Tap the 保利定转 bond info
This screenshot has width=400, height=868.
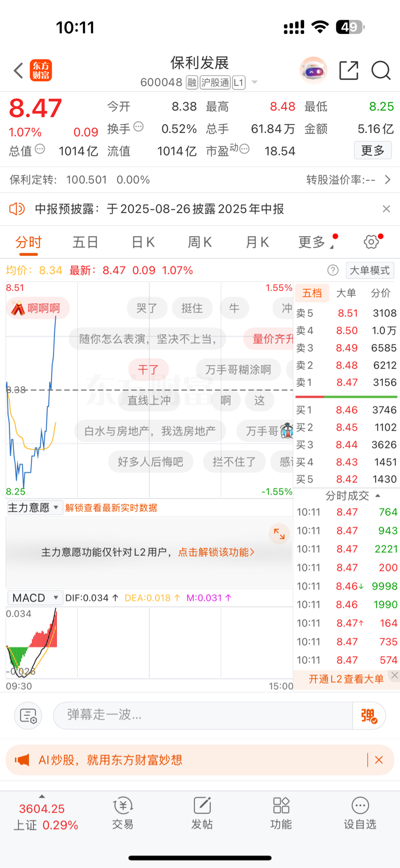[x=80, y=180]
